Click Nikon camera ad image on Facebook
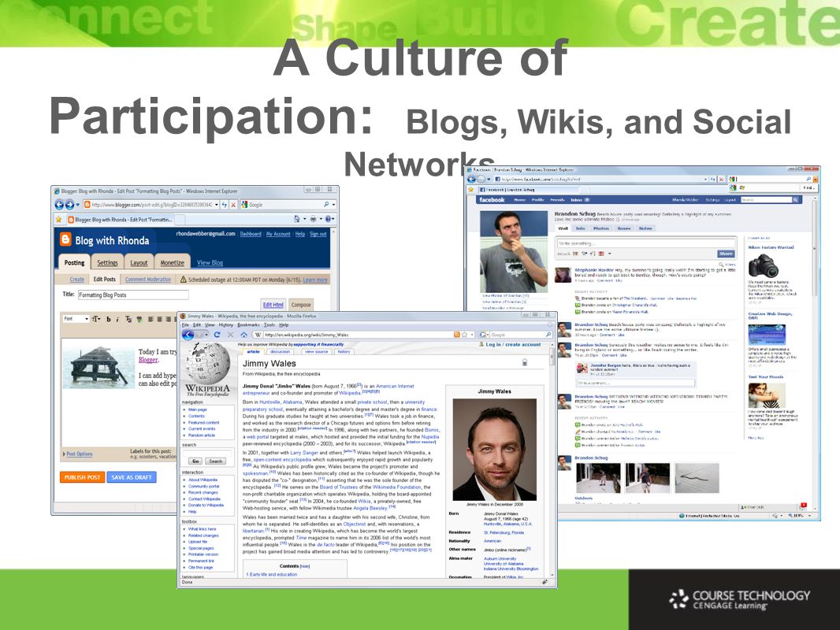 764,266
